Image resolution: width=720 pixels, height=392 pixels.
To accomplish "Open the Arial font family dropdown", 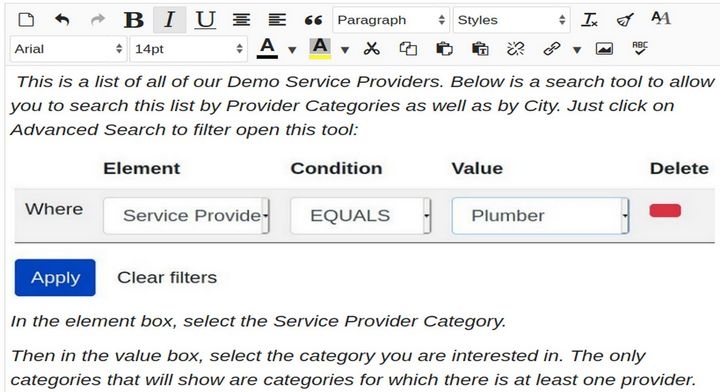I will click(68, 49).
